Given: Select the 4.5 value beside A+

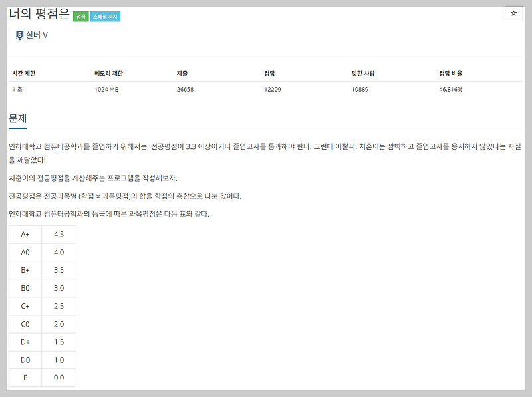Looking at the screenshot, I should [x=59, y=233].
